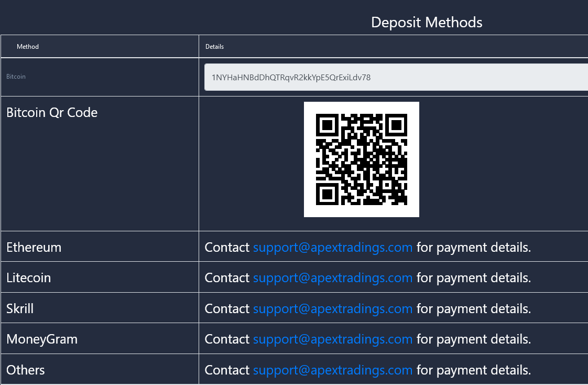Select the Skrill method cell
The width and height of the screenshot is (588, 385).
point(100,308)
